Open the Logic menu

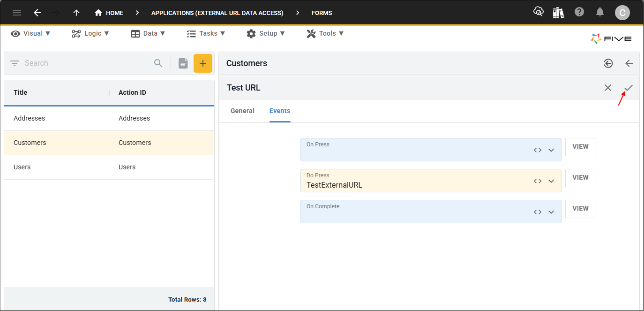tap(90, 33)
